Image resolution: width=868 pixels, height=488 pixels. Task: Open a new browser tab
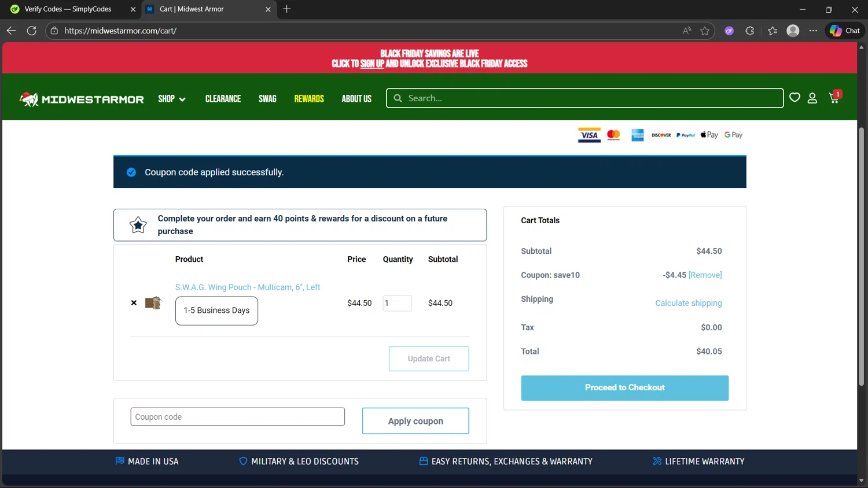287,9
